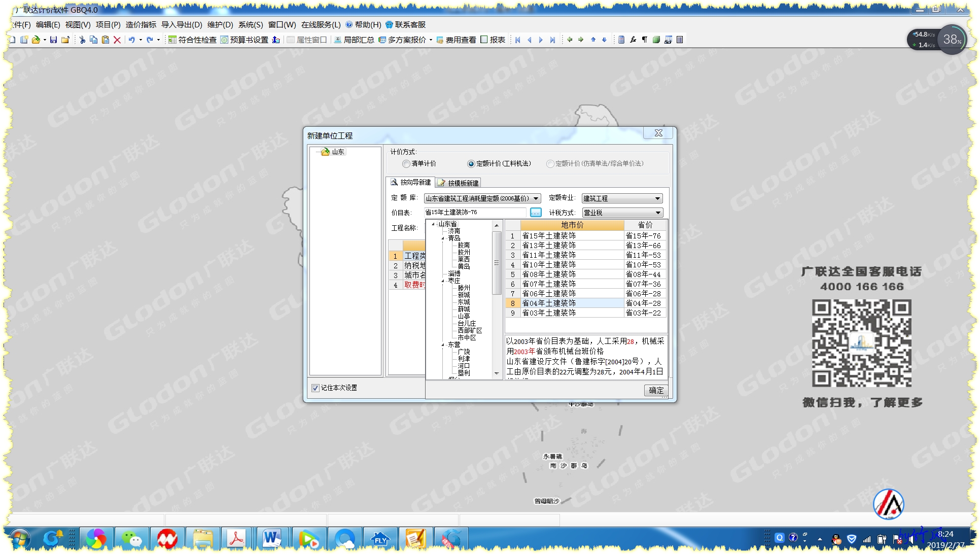
Task: Click the region tree scroll down arrow
Action: pos(497,373)
